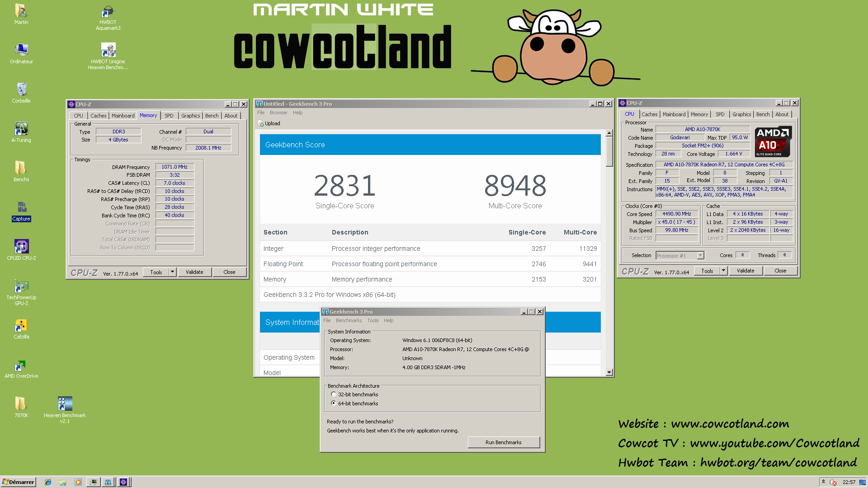Screen dimensions: 868x488
Task: Click the Single-Core Score 2831
Action: tap(345, 185)
